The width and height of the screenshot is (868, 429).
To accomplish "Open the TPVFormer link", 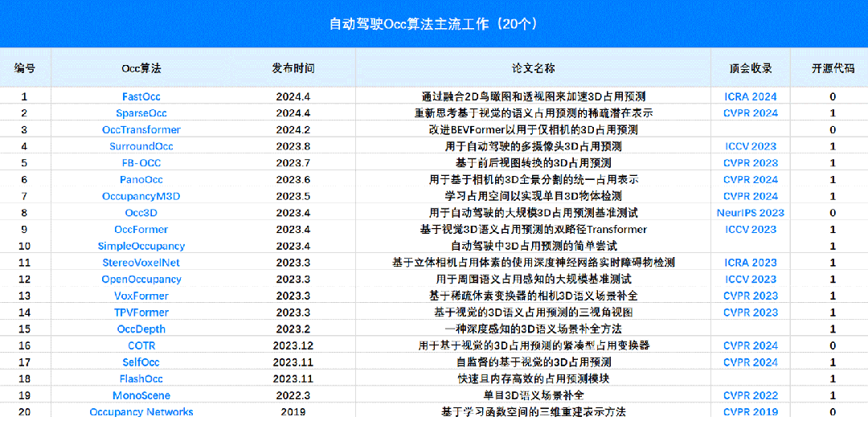I will click(x=141, y=313).
